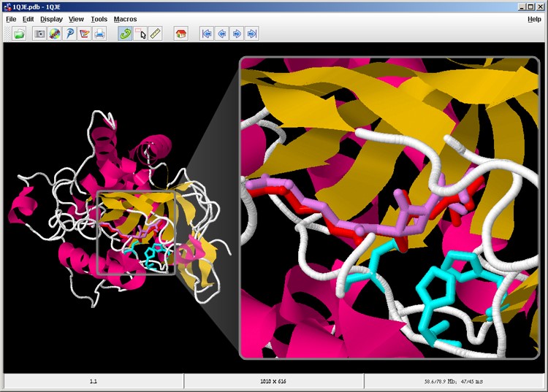Click the 1010 x 616 status field
The width and height of the screenshot is (548, 392).
click(273, 381)
